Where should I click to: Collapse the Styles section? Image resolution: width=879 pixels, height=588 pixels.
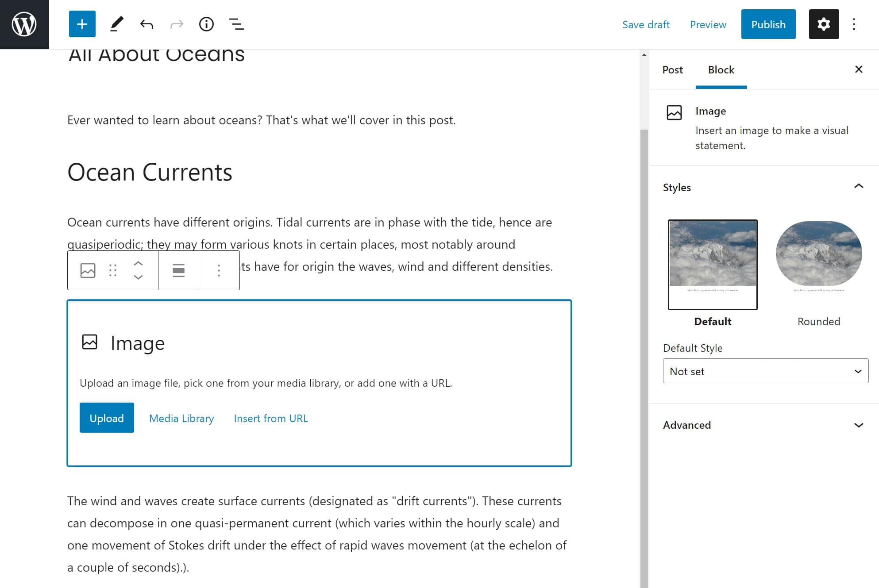point(859,187)
